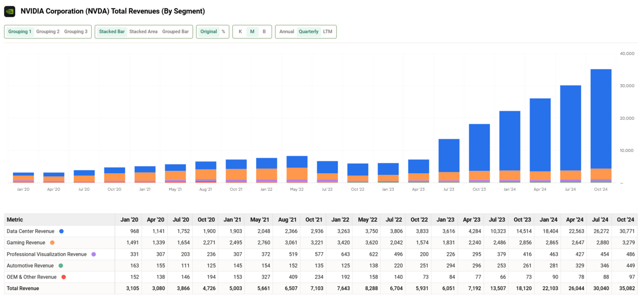
Task: Click green Automotive Revenue legend dot
Action: click(61, 266)
